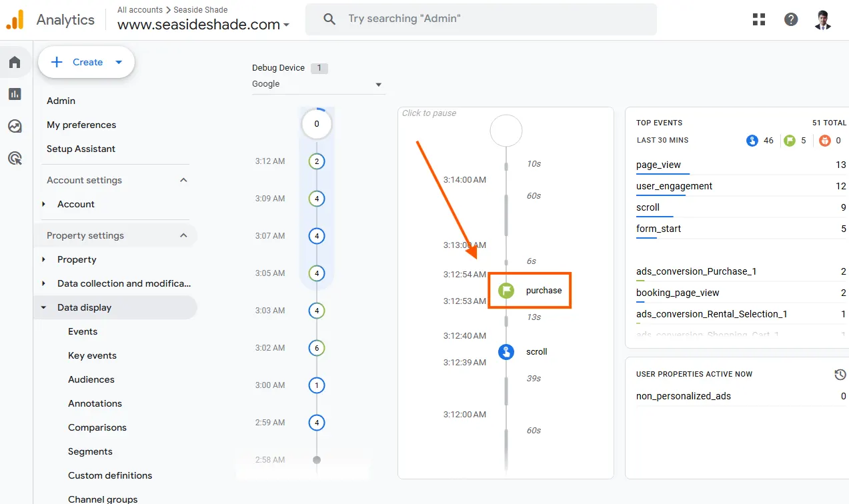The image size is (849, 504).
Task: Collapse the Account settings section
Action: click(183, 180)
